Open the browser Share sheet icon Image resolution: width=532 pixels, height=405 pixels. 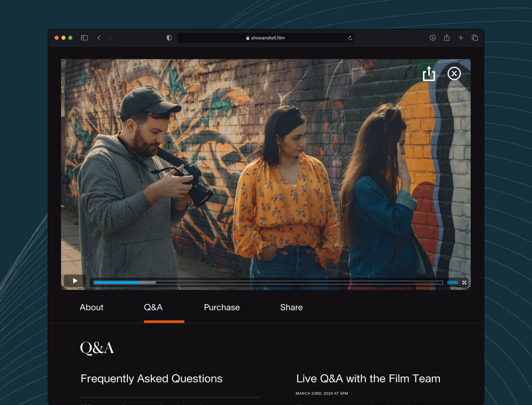pyautogui.click(x=447, y=37)
